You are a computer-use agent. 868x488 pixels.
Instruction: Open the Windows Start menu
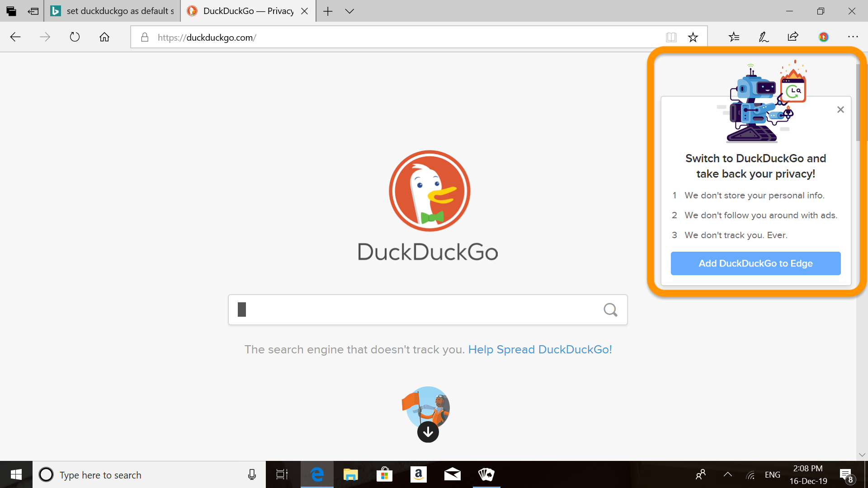[x=16, y=474]
